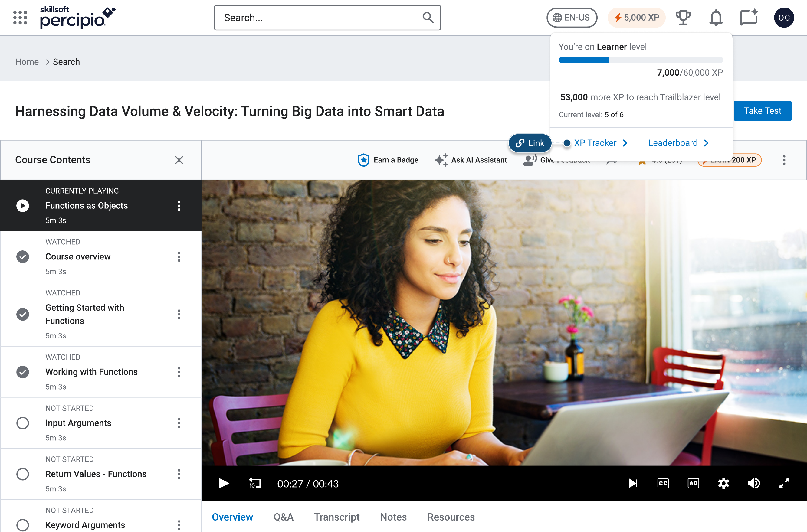Viewport: 807px width, 532px height.
Task: Open options for Input Arguments
Action: pos(179,423)
